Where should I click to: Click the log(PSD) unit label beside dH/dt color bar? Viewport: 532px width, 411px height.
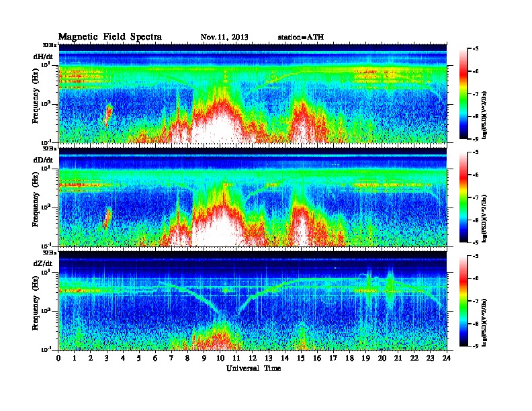coord(485,115)
